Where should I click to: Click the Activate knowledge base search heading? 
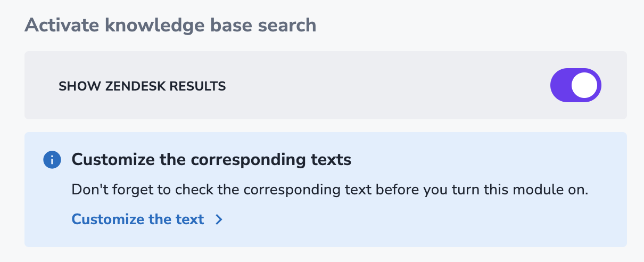tap(170, 25)
